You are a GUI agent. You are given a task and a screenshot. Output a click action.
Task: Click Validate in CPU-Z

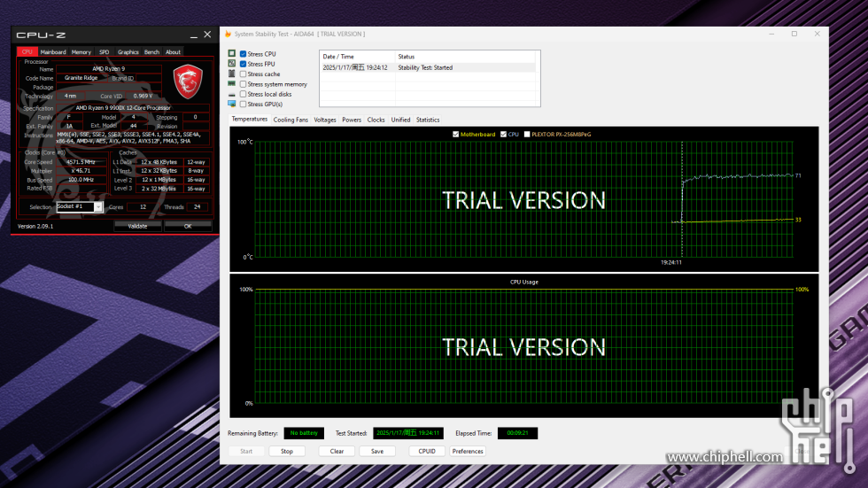(138, 226)
